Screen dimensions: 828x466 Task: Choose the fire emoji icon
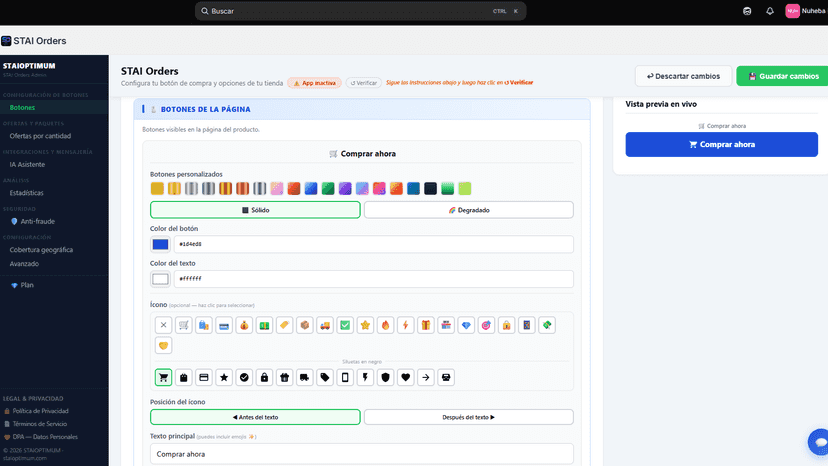tap(385, 325)
